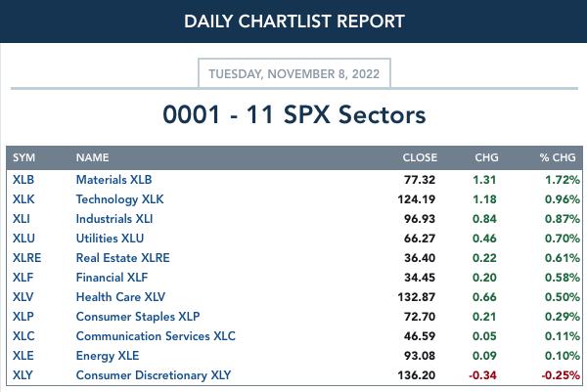
Task: Open the Materials XLB name link
Action: (113, 180)
